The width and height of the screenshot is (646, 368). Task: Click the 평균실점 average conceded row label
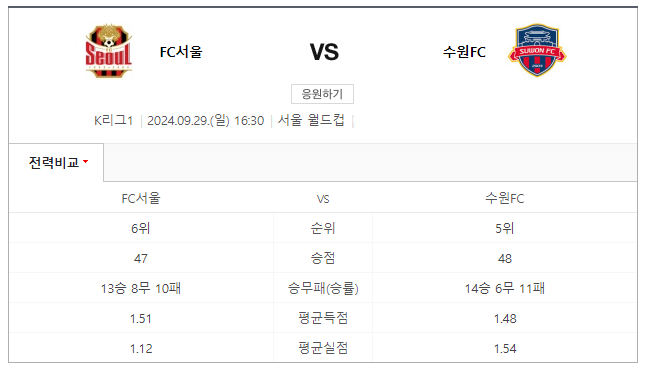[x=323, y=349]
